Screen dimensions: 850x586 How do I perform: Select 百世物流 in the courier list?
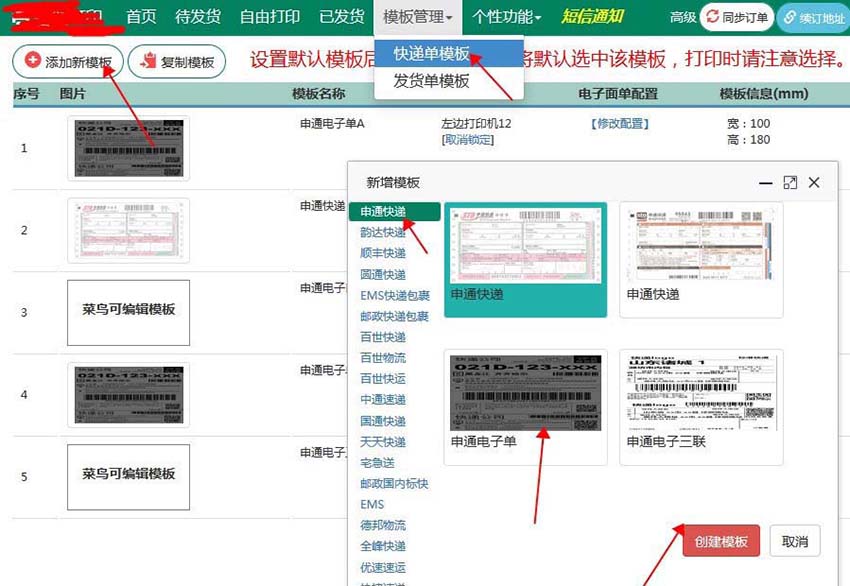point(383,358)
